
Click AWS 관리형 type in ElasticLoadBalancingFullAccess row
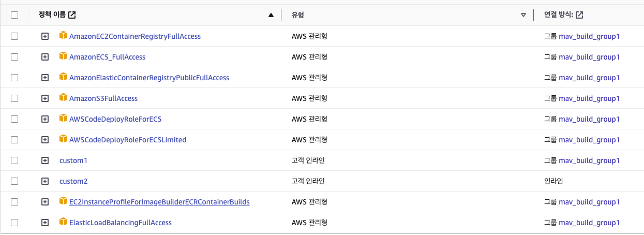309,223
